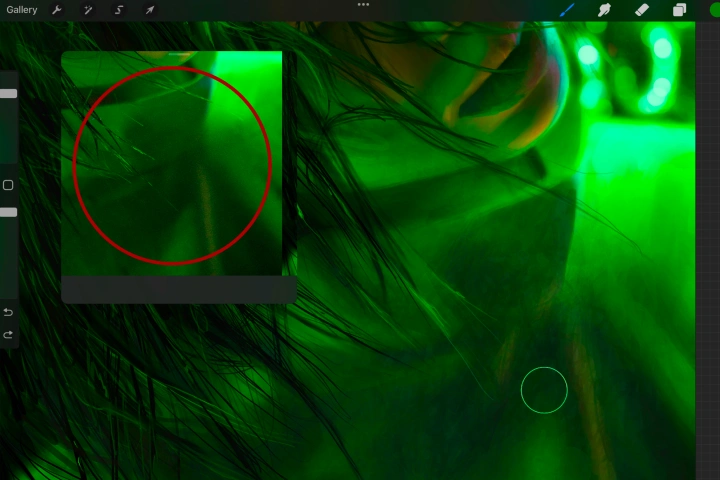Open the Actions wrench menu

click(57, 10)
